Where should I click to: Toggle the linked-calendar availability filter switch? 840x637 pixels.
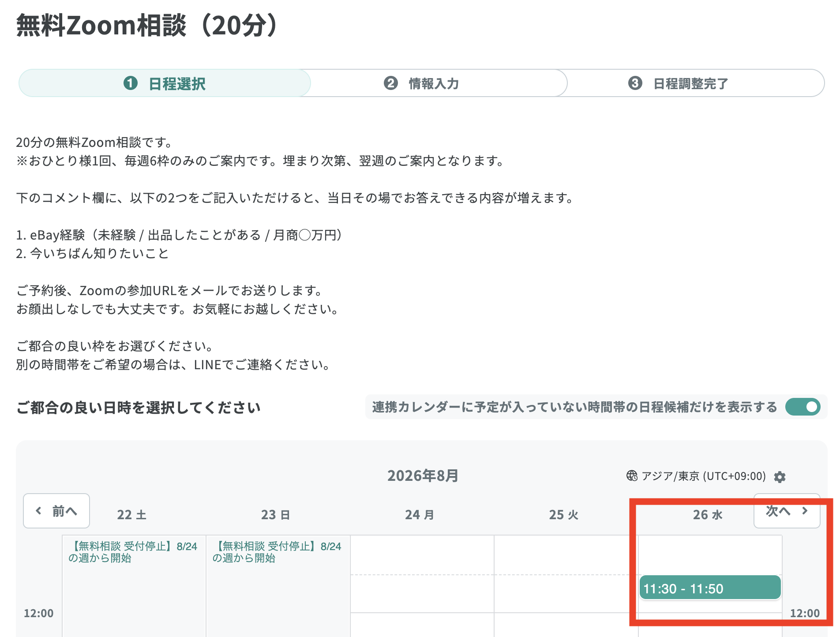(802, 407)
